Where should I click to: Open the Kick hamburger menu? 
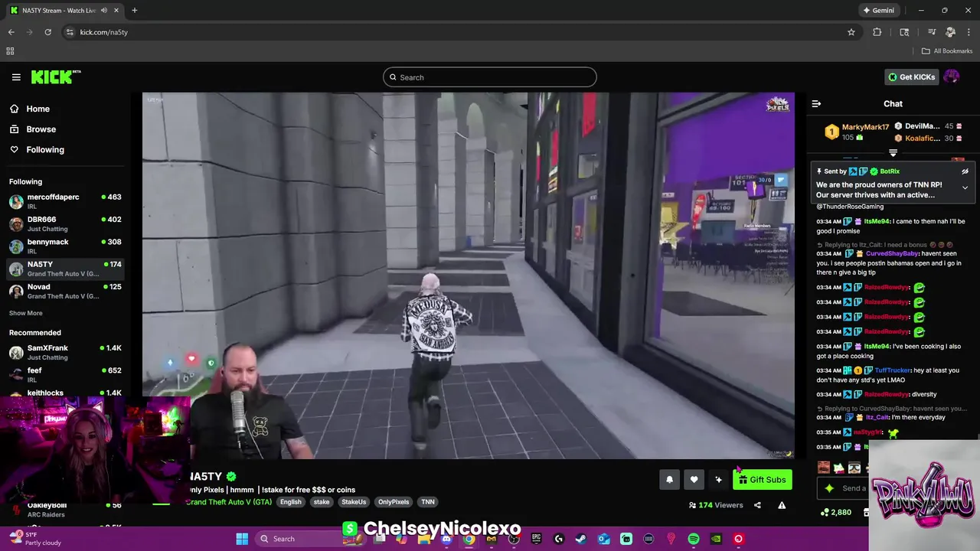coord(16,77)
